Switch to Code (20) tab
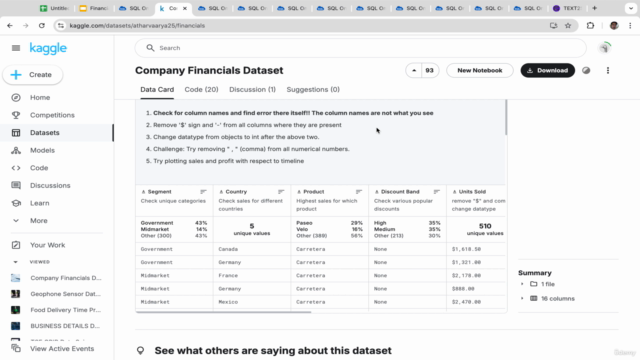Viewport: 640px width, 360px height. tap(201, 89)
